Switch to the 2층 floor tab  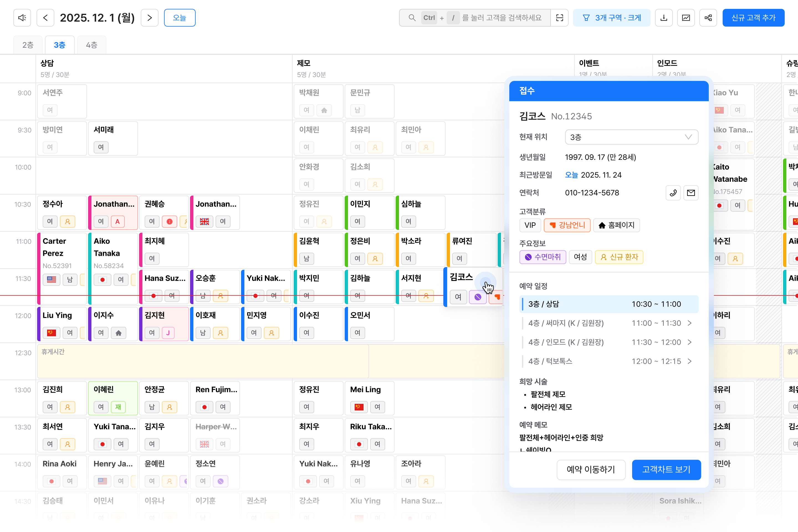coord(28,45)
